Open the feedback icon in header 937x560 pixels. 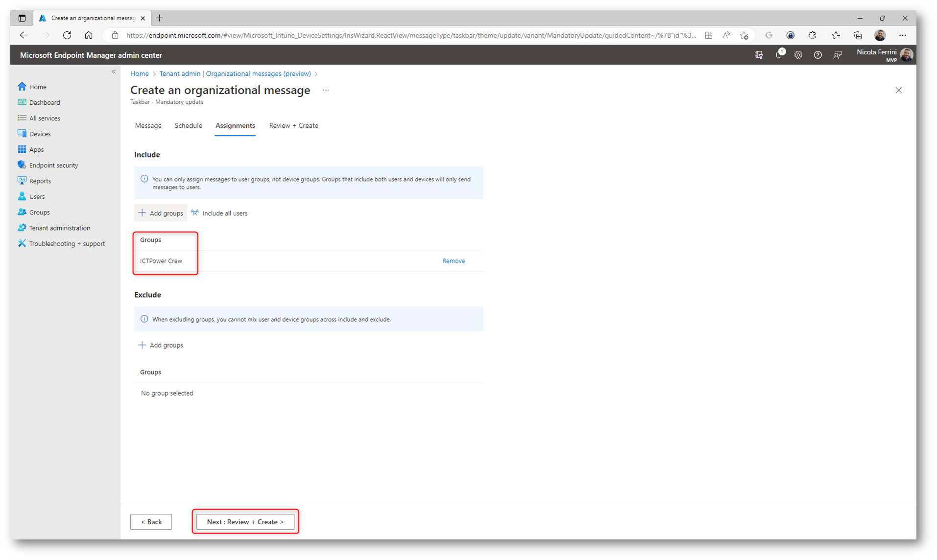click(x=838, y=55)
